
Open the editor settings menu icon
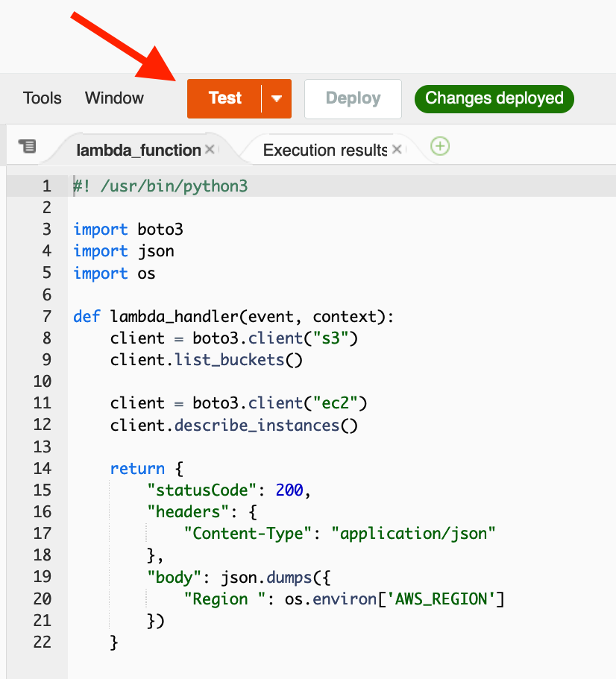click(28, 146)
